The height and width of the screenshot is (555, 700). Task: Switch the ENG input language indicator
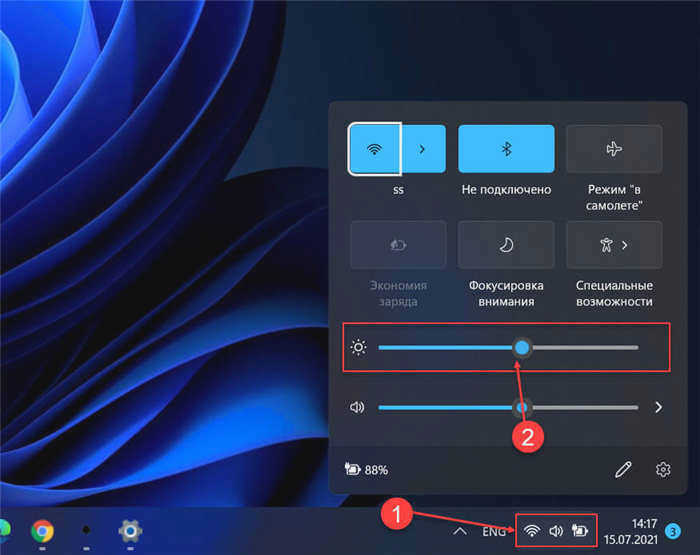point(493,532)
